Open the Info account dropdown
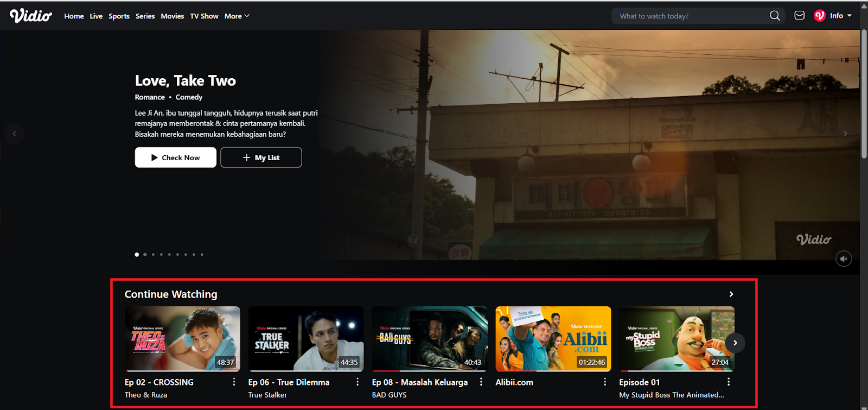 point(841,16)
